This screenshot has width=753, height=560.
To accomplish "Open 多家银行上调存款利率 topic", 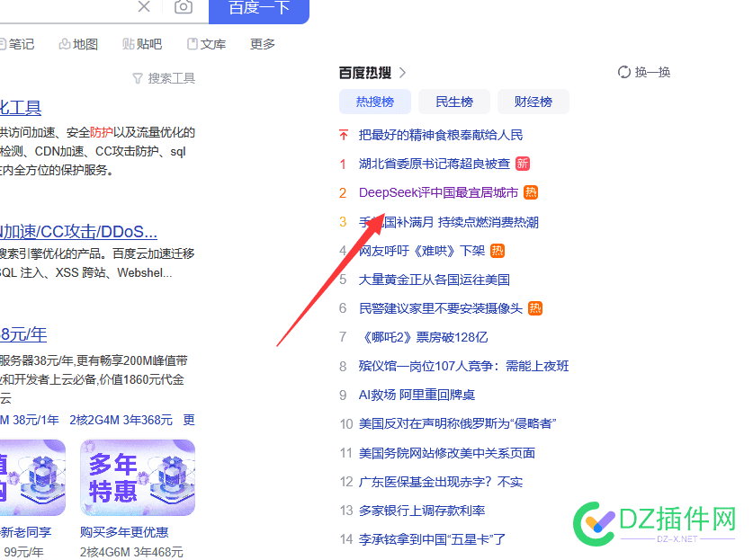I will pyautogui.click(x=422, y=511).
